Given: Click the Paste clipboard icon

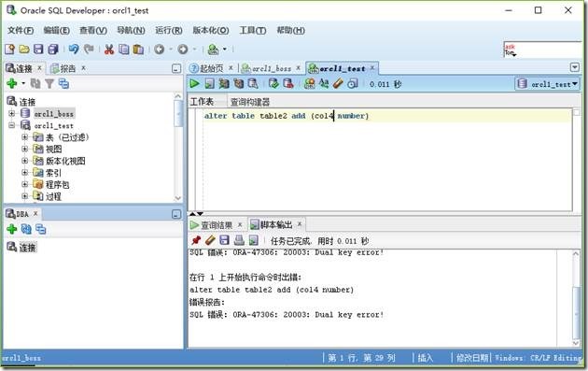Looking at the screenshot, I should [138, 50].
